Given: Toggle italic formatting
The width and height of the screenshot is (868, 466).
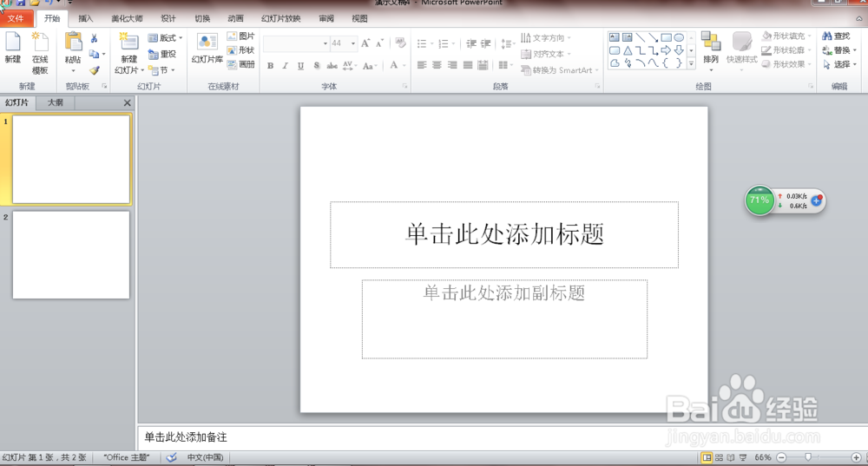Looking at the screenshot, I should [x=285, y=66].
